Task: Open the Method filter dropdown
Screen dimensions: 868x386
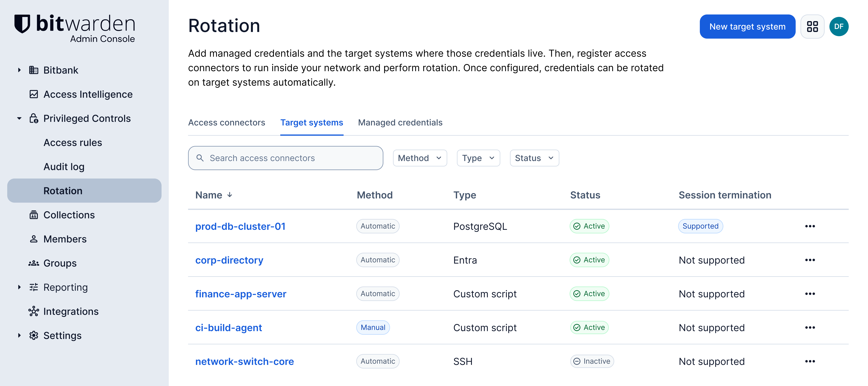Action: click(x=420, y=158)
